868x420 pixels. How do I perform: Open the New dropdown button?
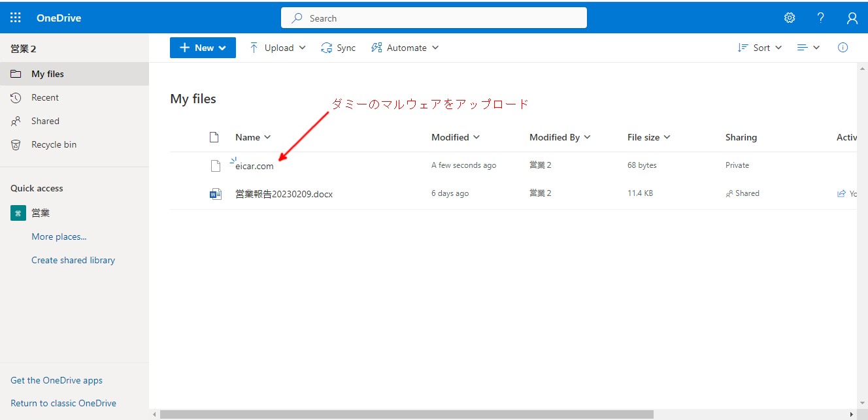coord(203,48)
